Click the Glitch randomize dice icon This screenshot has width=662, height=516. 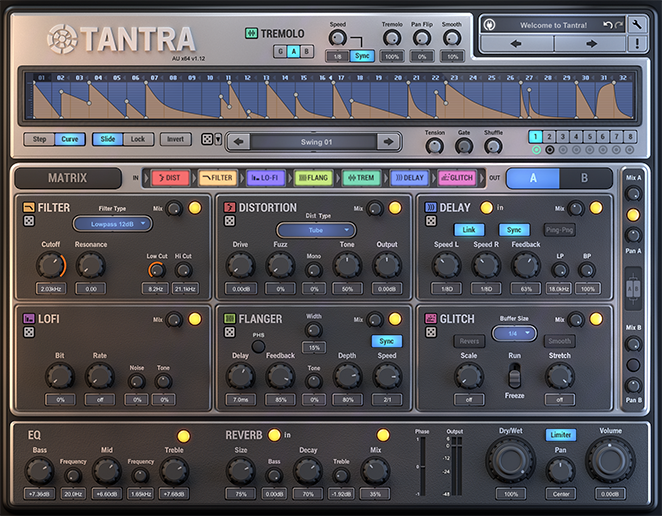[x=430, y=333]
